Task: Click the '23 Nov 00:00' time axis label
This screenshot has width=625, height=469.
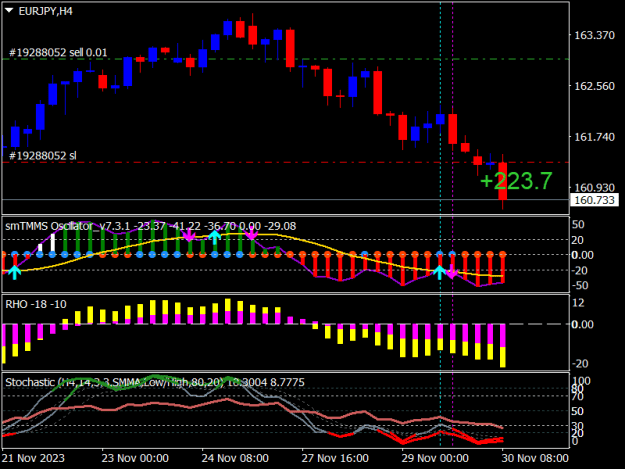Action: pos(135,458)
